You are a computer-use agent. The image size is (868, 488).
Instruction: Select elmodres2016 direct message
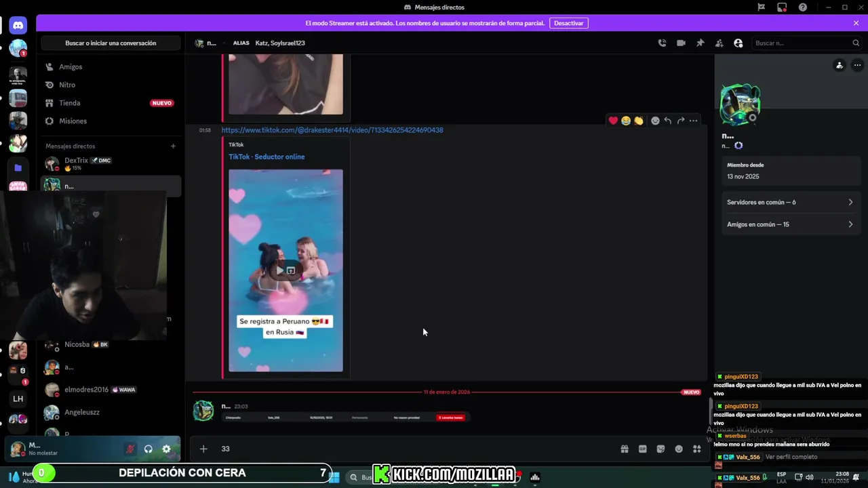(111, 390)
